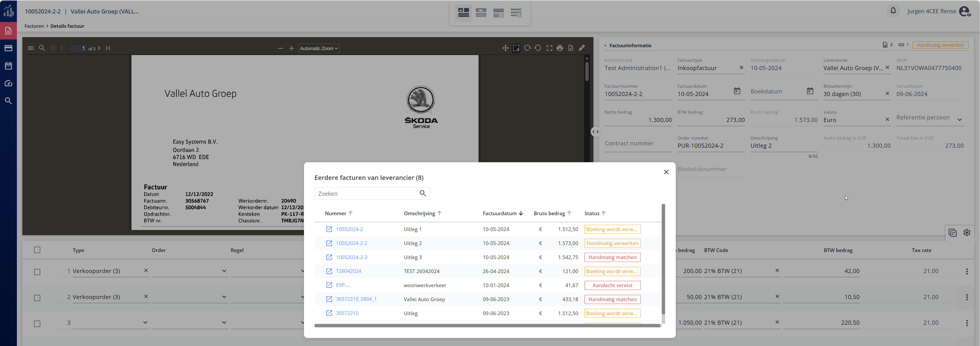Open the Type dropdown on line 3

click(x=145, y=322)
